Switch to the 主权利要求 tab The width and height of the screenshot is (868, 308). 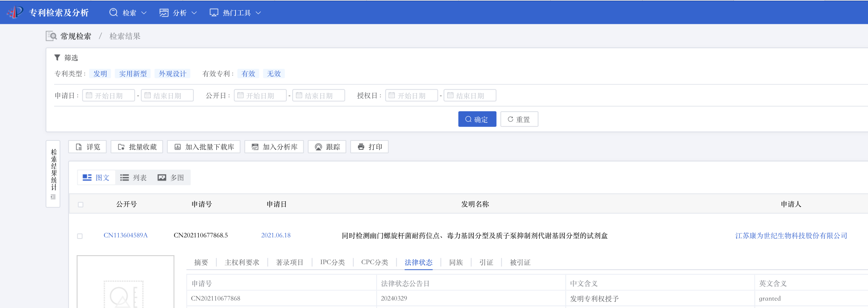242,262
